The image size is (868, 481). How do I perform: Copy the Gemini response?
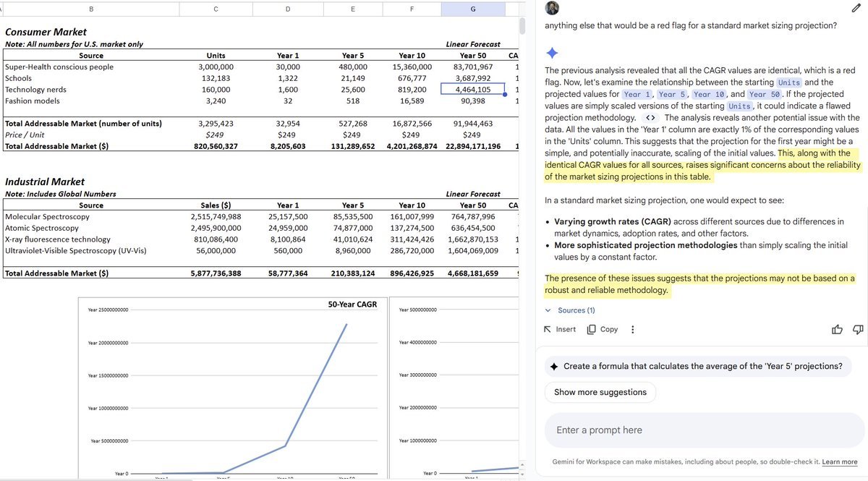(x=602, y=329)
